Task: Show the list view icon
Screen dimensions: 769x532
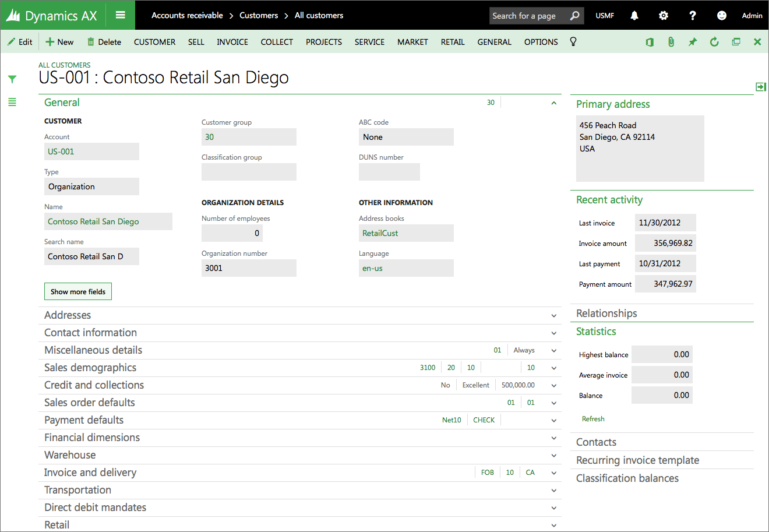Action: pos(12,103)
